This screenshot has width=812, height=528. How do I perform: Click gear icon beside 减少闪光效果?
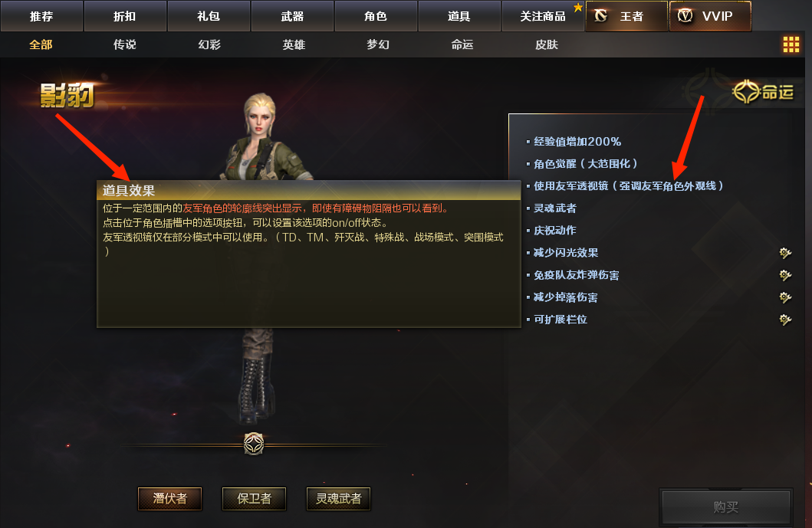click(x=785, y=253)
